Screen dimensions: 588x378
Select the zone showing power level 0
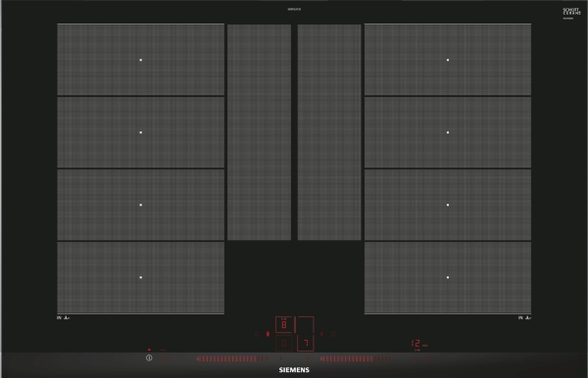tap(284, 343)
